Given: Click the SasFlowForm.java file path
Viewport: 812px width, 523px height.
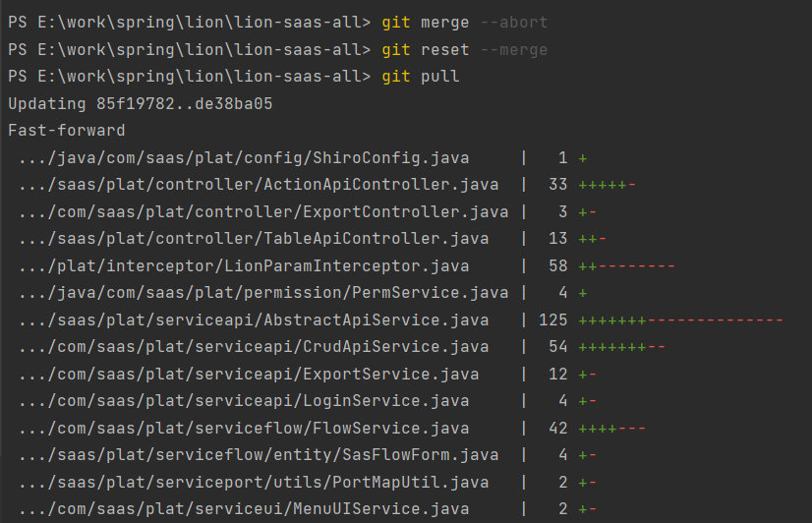Looking at the screenshot, I should click(x=258, y=455).
